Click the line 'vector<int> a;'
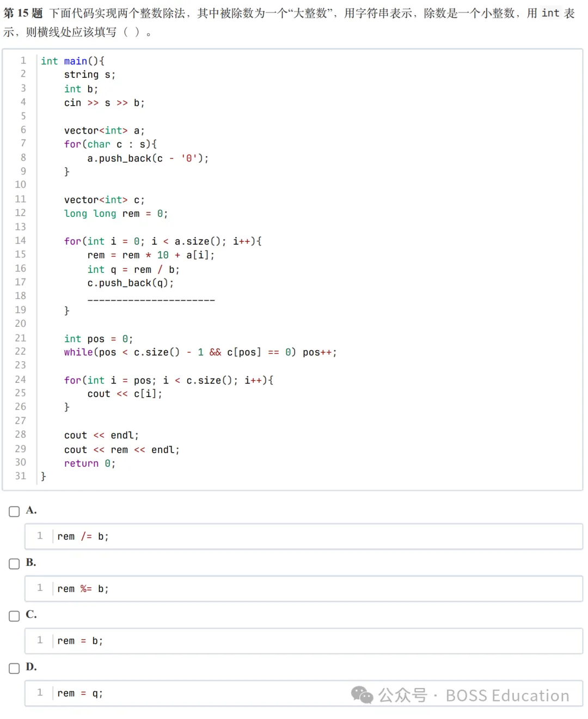 [x=105, y=131]
